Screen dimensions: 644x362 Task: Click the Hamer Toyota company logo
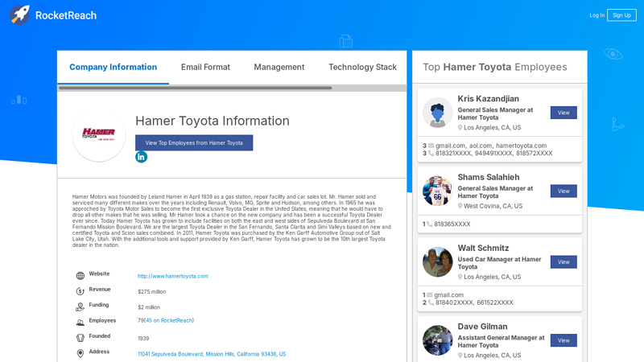point(98,134)
